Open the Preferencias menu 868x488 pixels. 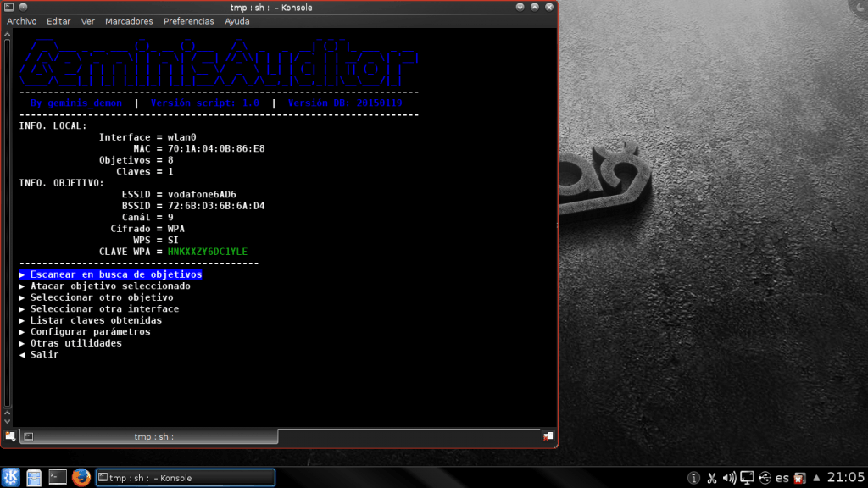[x=189, y=21]
